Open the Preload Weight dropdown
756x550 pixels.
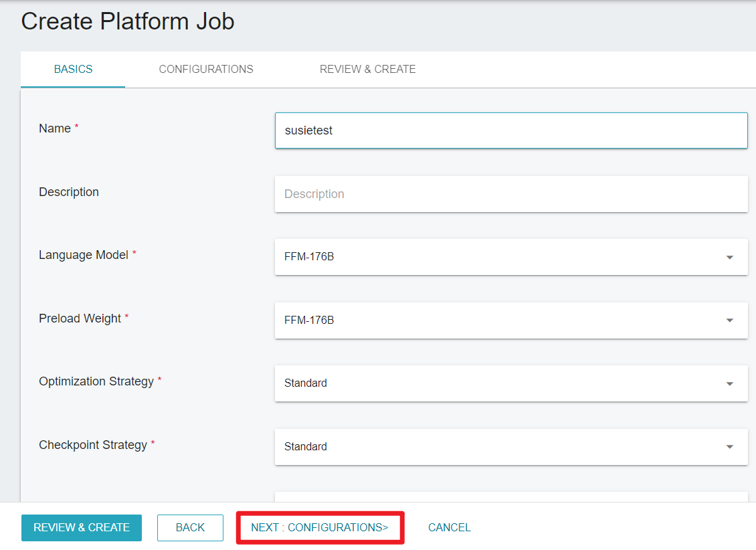tap(511, 320)
